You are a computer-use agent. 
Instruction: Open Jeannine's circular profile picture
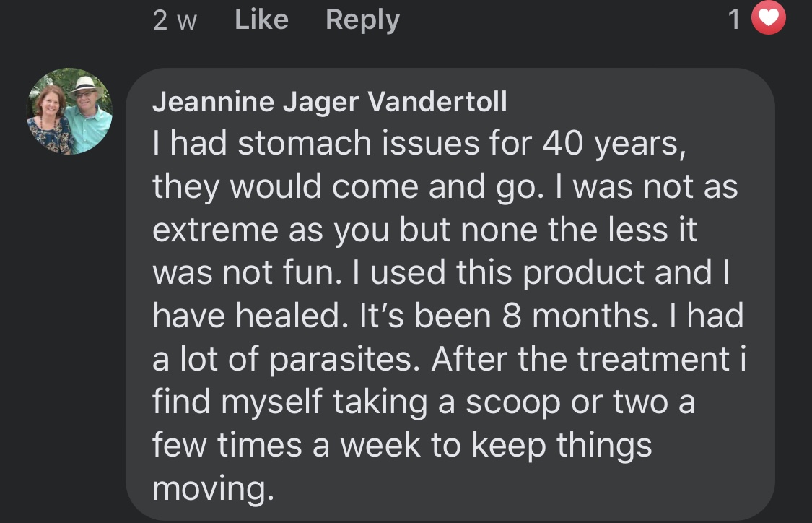pos(69,111)
